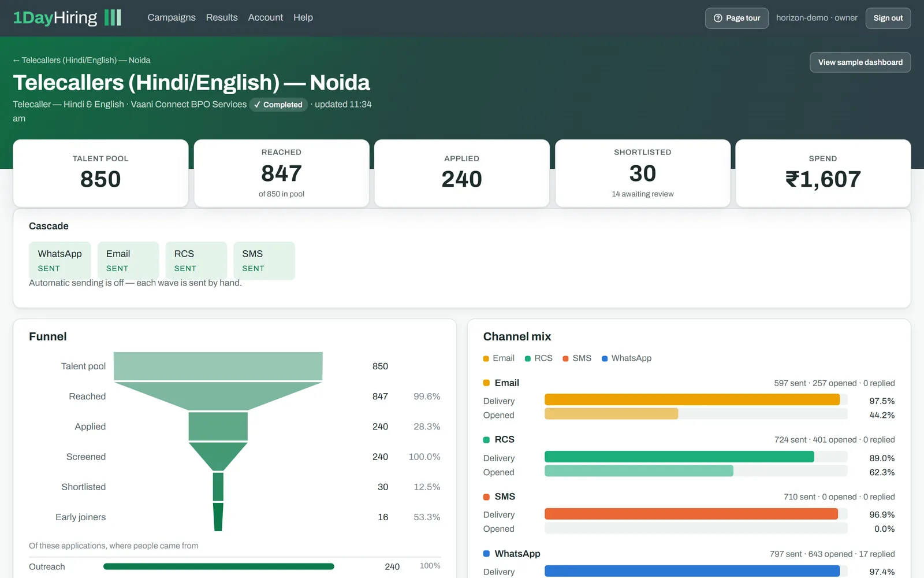Click the Early joiners funnel label
The height and width of the screenshot is (578, 924).
[81, 517]
